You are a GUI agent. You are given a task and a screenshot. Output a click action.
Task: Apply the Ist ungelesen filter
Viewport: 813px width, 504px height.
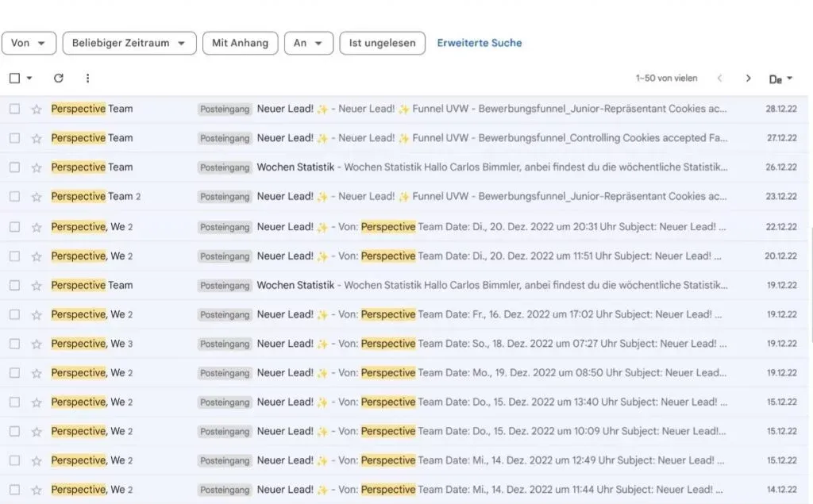click(x=382, y=43)
